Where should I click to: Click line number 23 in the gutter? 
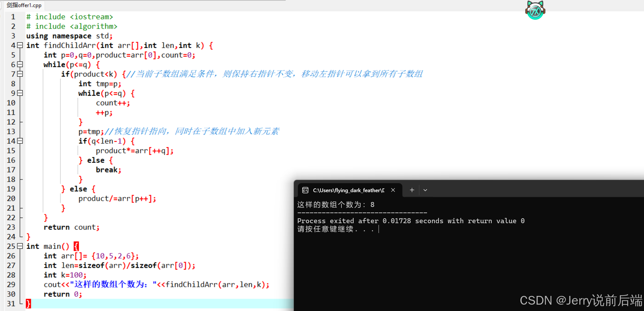[11, 227]
